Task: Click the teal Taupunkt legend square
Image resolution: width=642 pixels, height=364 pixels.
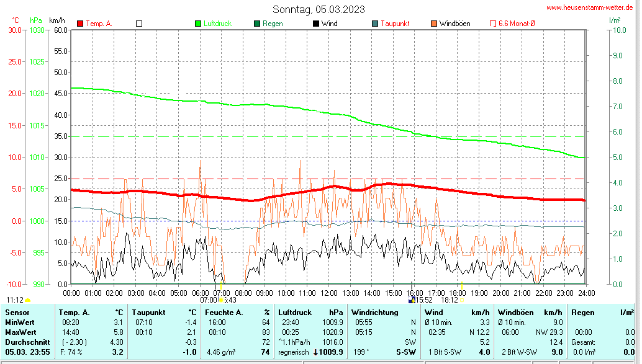Action: click(x=375, y=24)
